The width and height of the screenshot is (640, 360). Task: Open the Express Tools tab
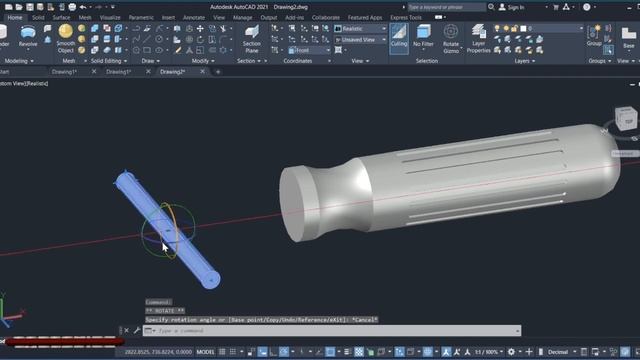(406, 18)
